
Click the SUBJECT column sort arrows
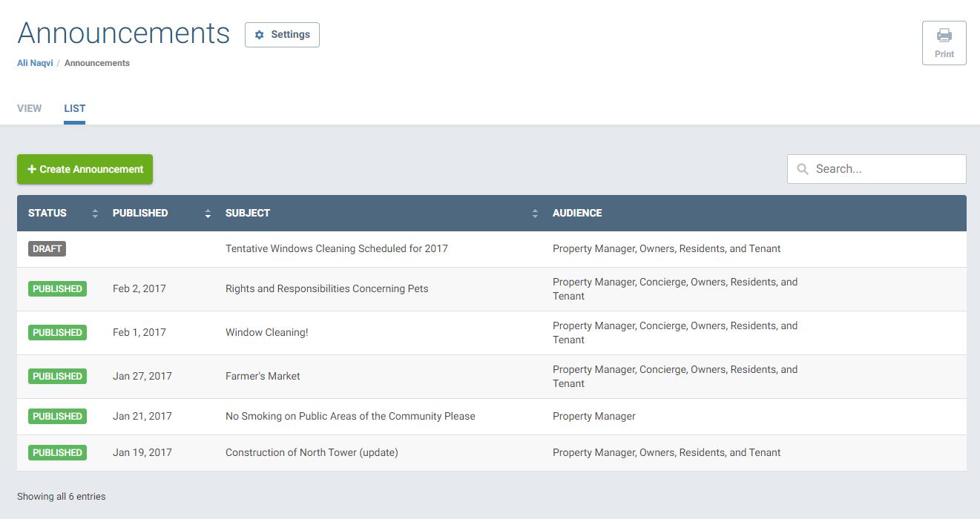[535, 213]
